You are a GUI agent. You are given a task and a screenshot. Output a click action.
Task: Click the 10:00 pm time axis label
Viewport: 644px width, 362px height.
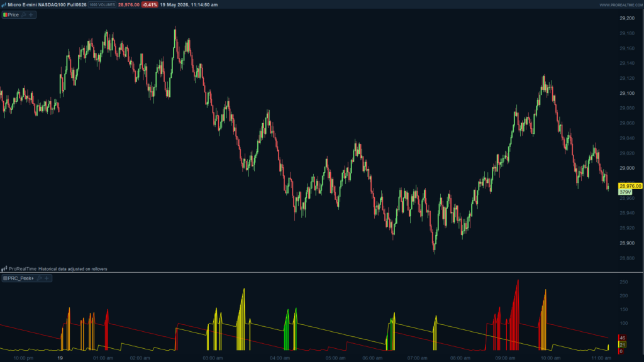[23, 358]
